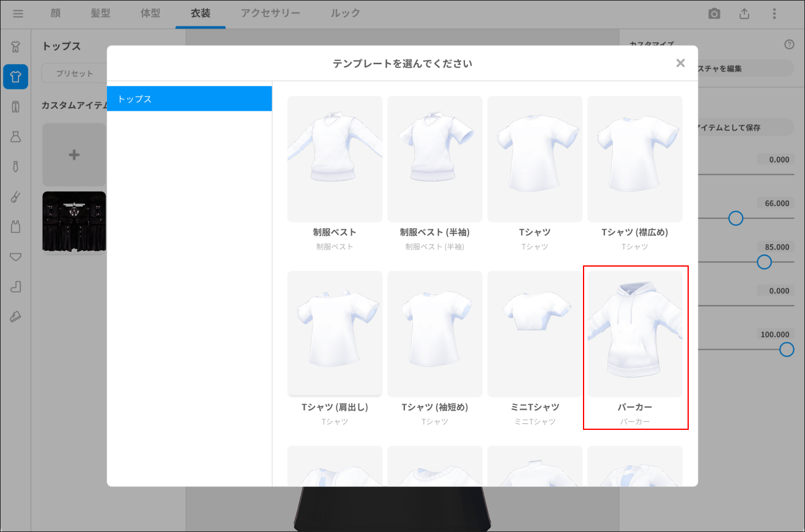Open the hamburger main menu
Screen dimensions: 805x532
pos(18,13)
